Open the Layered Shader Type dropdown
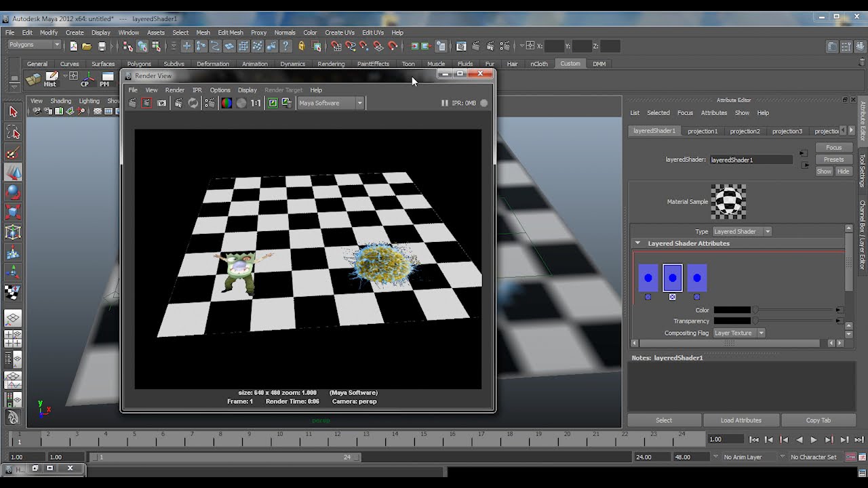Viewport: 868px width, 488px height. [742, 232]
